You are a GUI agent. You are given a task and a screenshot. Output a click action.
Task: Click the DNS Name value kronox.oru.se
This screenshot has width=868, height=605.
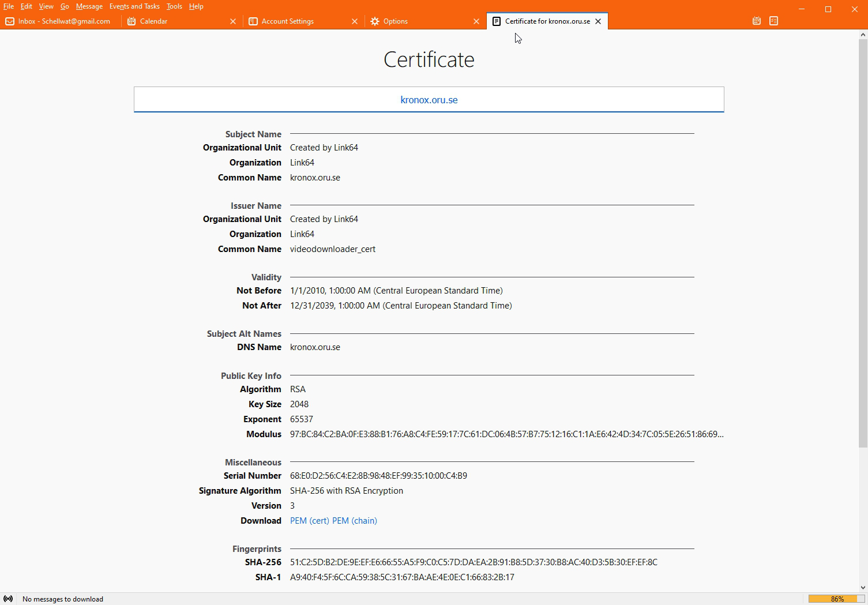315,347
